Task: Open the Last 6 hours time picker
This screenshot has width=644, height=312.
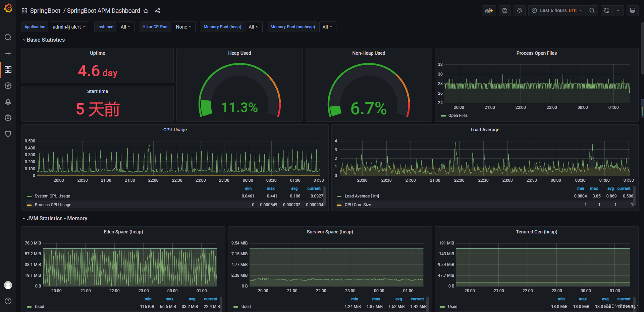Action: click(557, 10)
